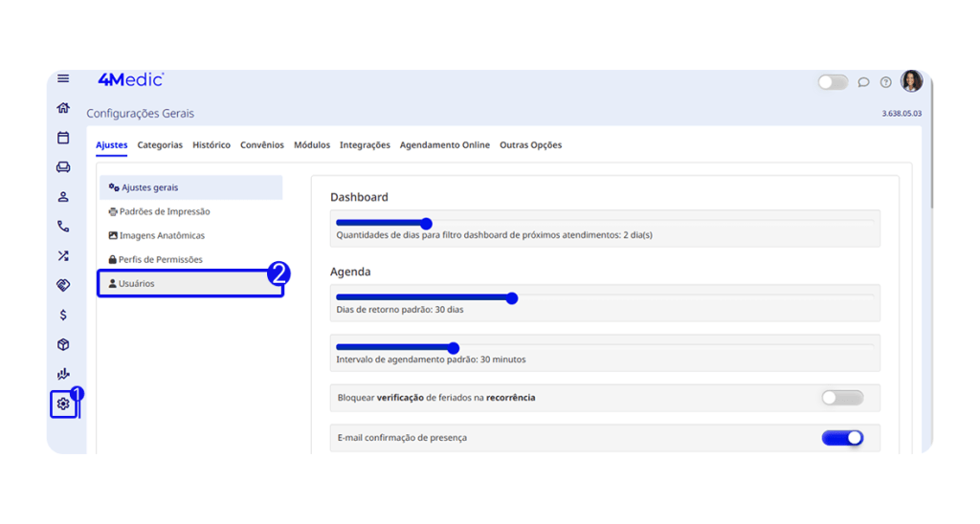
Task: Open the user profile avatar
Action: pos(911,81)
